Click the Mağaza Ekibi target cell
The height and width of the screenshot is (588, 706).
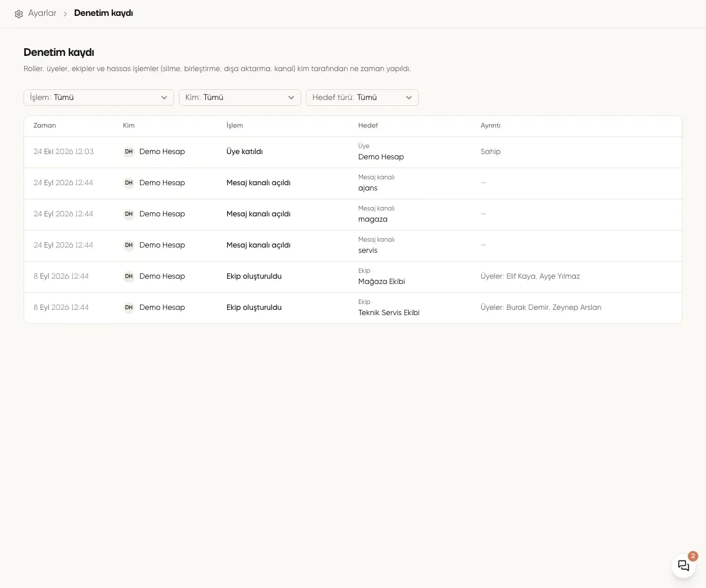pyautogui.click(x=382, y=282)
